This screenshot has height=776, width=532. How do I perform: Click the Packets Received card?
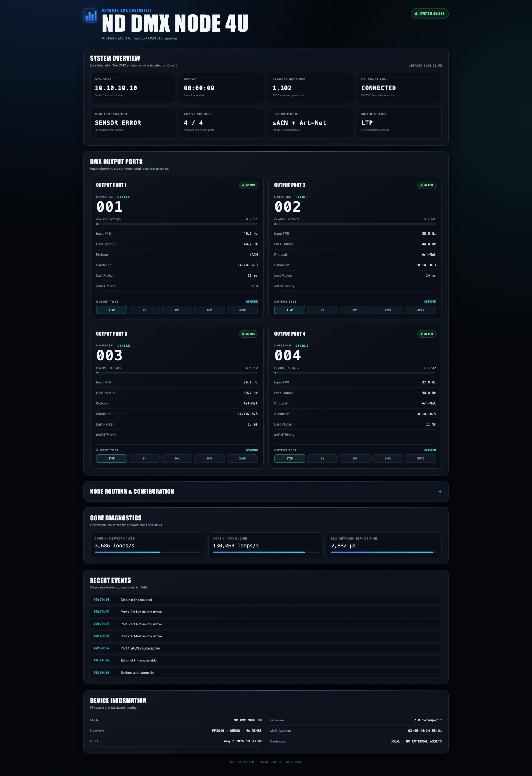[310, 88]
